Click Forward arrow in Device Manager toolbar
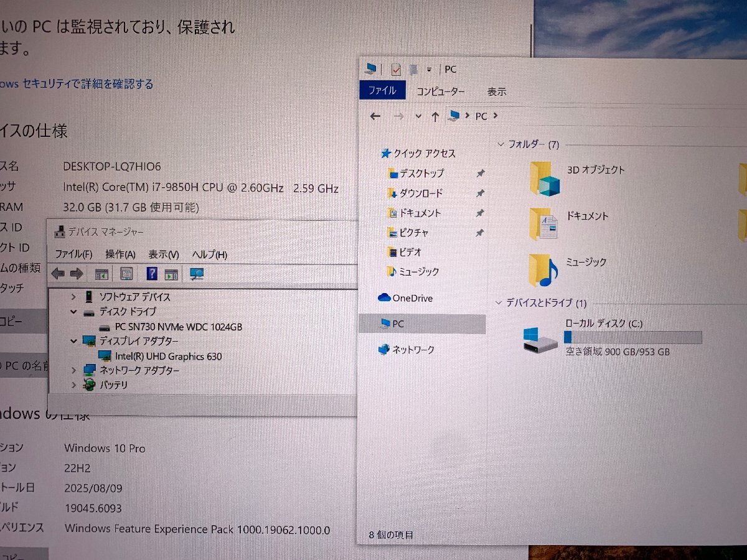Viewport: 747px width, 560px height. click(x=77, y=273)
